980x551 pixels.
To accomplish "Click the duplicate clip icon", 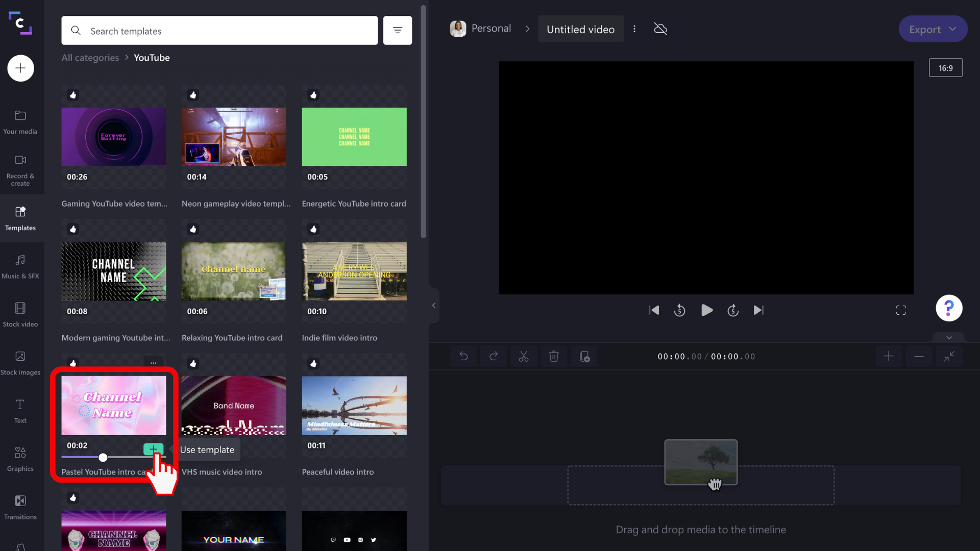I will (x=584, y=356).
